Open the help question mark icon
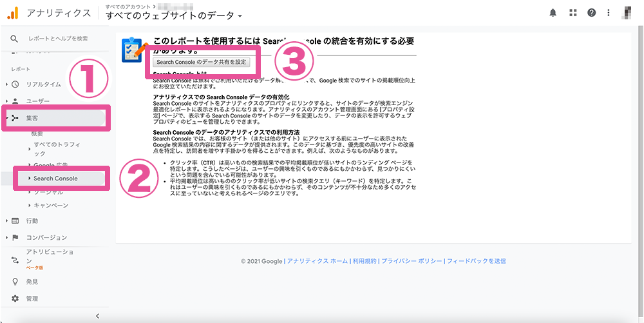644x323 pixels. pos(591,13)
